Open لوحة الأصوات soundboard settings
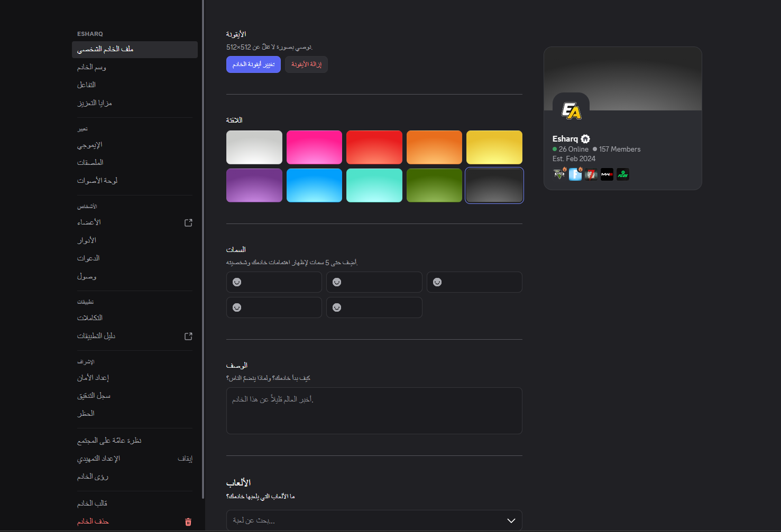 pos(135,181)
